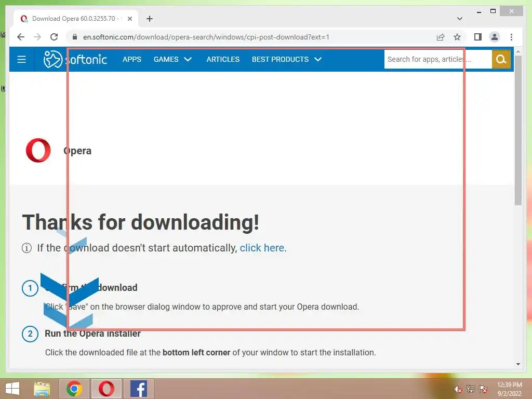This screenshot has width=532, height=399.
Task: Open a new browser tab
Action: [x=150, y=19]
